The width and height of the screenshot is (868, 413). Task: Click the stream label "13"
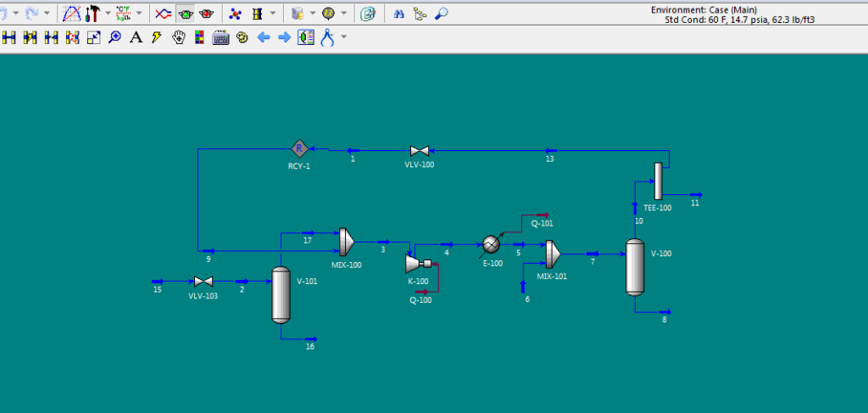tap(549, 159)
